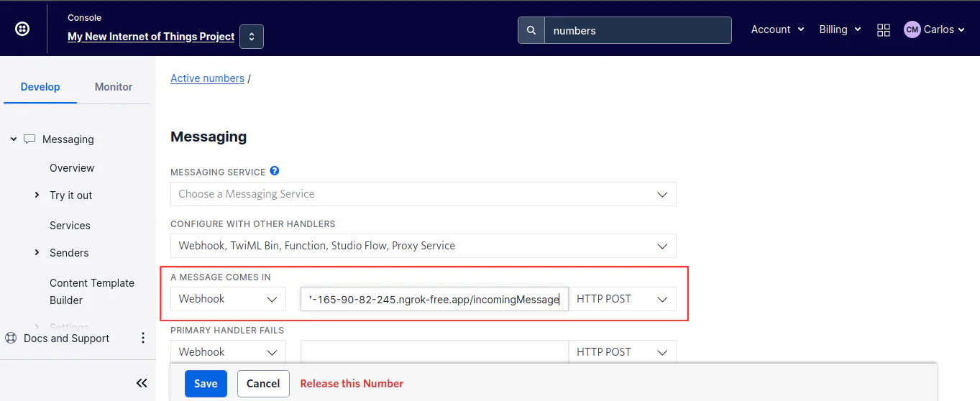Click the empty Primary Handler Fails URL field
The width and height of the screenshot is (980, 401).
pyautogui.click(x=434, y=352)
